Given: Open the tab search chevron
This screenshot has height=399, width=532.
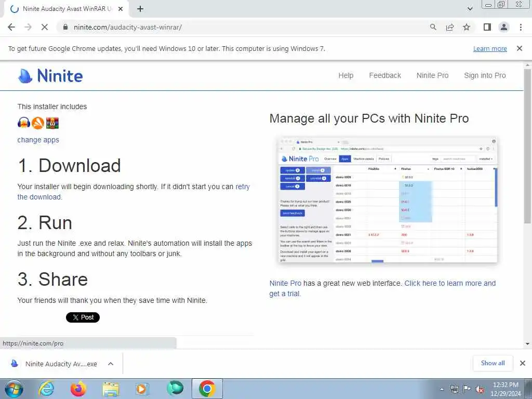Looking at the screenshot, I should tap(470, 9).
